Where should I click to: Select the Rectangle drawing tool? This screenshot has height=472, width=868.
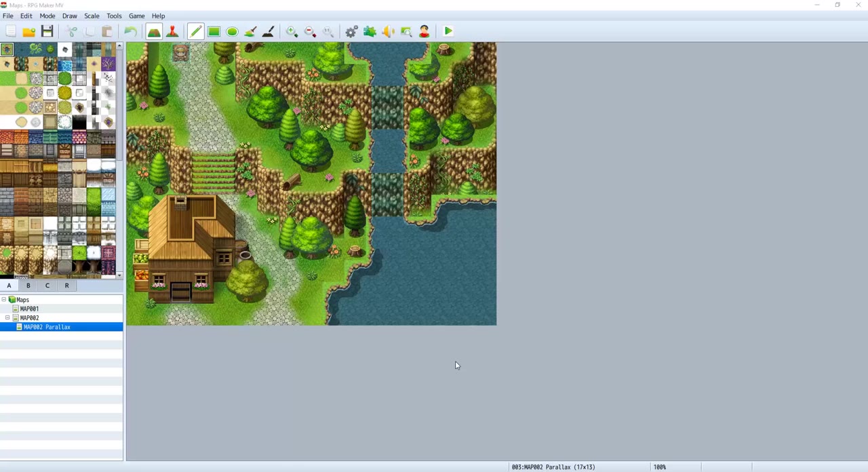tap(214, 31)
